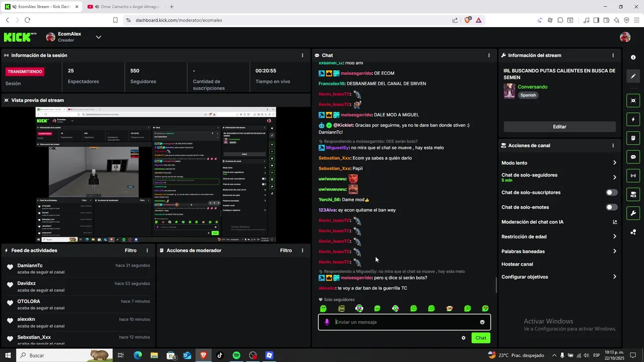Open Acciones de moderador three-dot menu
The image size is (644, 362).
[302, 250]
